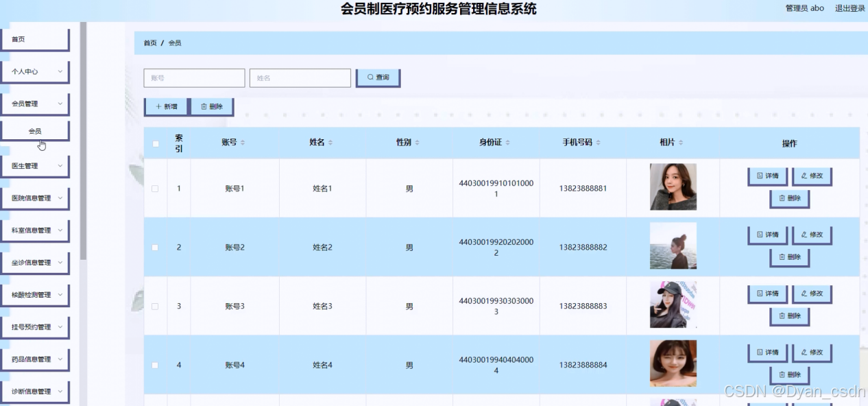The image size is (868, 406).
Task: Click phone number 13823888884
Action: (583, 366)
